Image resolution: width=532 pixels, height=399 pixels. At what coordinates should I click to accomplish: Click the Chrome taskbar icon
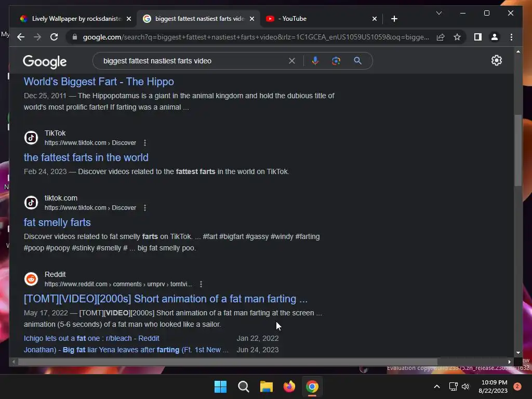pos(312,387)
